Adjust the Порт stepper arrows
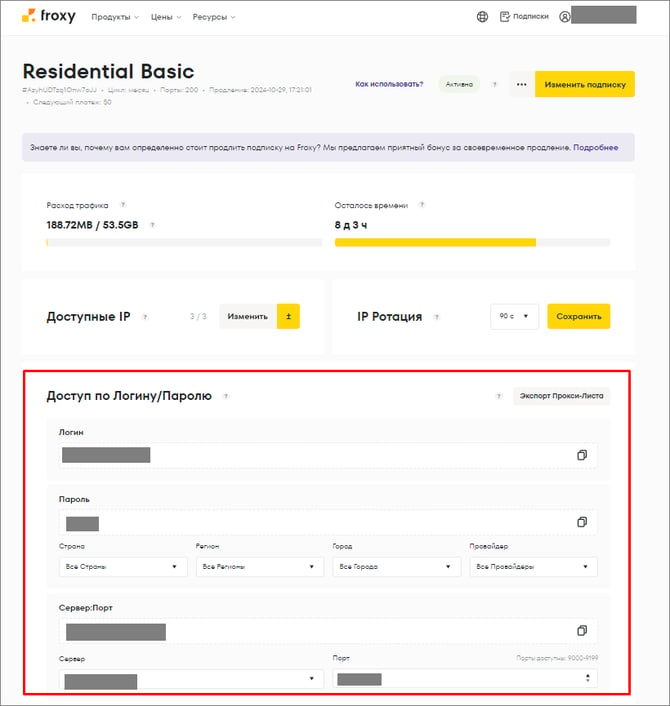Image resolution: width=670 pixels, height=706 pixels. pos(588,678)
